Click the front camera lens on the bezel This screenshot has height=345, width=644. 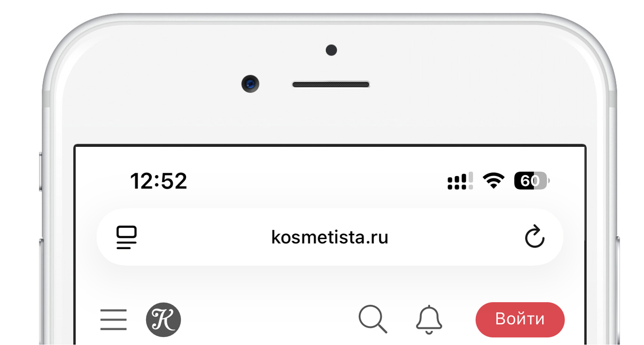click(x=250, y=84)
